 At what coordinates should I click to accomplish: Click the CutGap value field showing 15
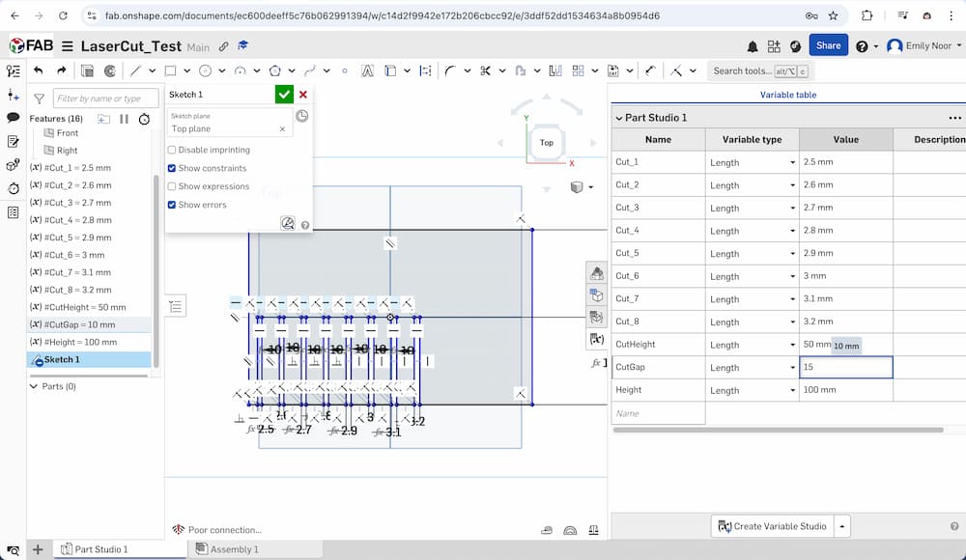(x=846, y=367)
